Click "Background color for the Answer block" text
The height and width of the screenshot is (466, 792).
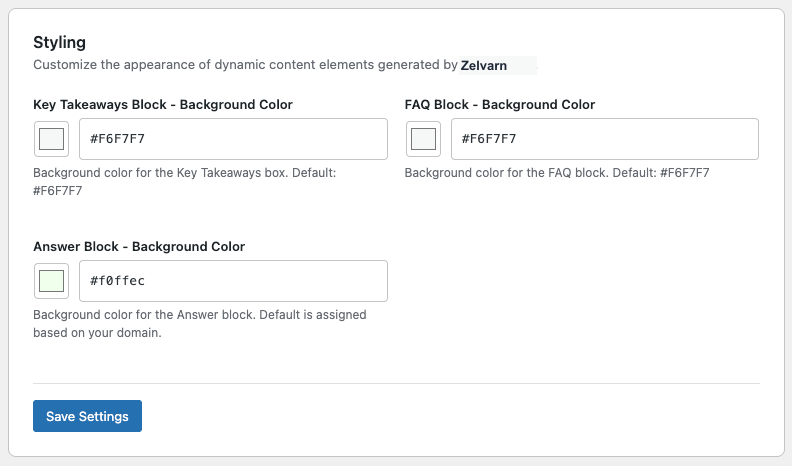pyautogui.click(x=144, y=315)
